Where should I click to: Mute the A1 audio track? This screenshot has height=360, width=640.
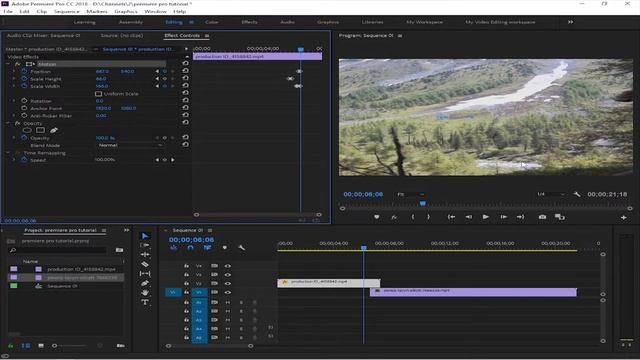coord(228,302)
